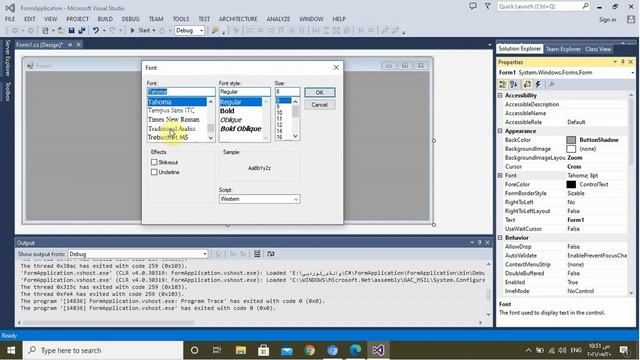Screen dimensions: 640x360
Task: Open the FILE menu
Action: (10, 19)
